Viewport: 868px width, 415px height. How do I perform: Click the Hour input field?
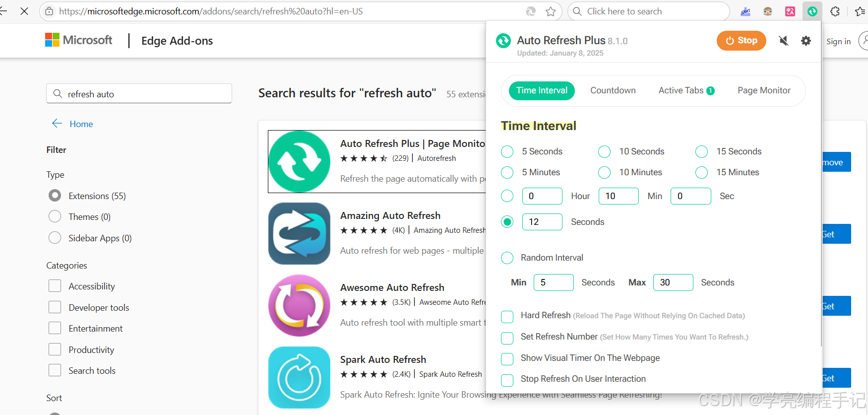coord(542,196)
